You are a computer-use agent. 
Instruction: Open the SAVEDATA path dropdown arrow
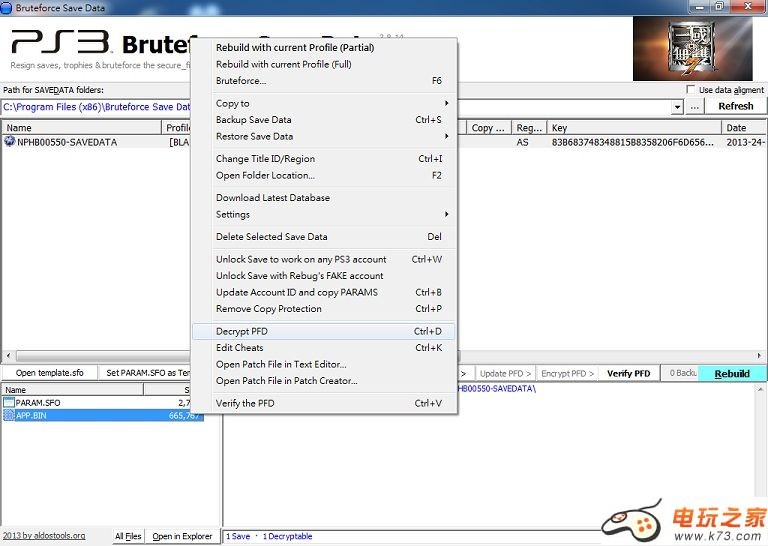676,106
